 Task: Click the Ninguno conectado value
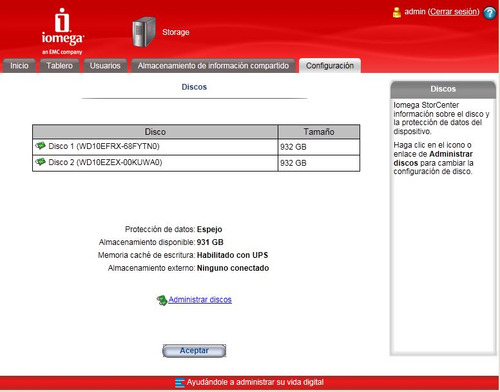[x=233, y=268]
